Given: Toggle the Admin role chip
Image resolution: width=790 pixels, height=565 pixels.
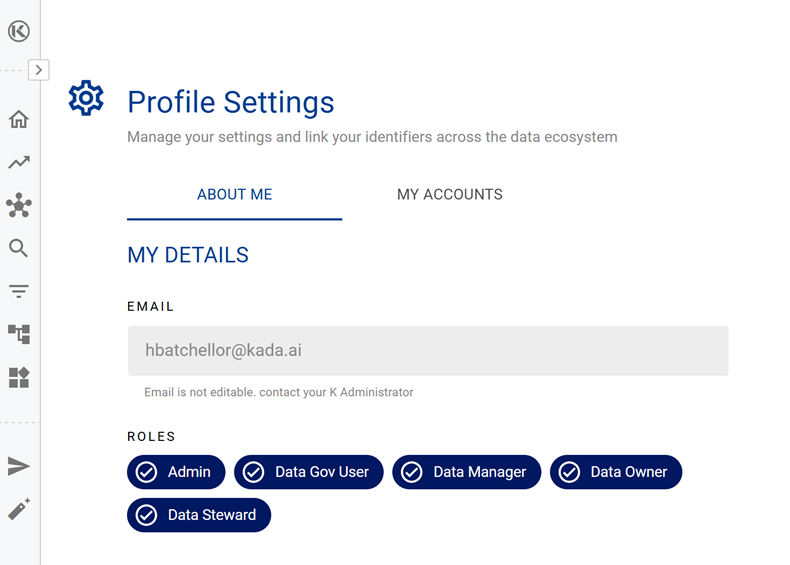Looking at the screenshot, I should [x=176, y=472].
